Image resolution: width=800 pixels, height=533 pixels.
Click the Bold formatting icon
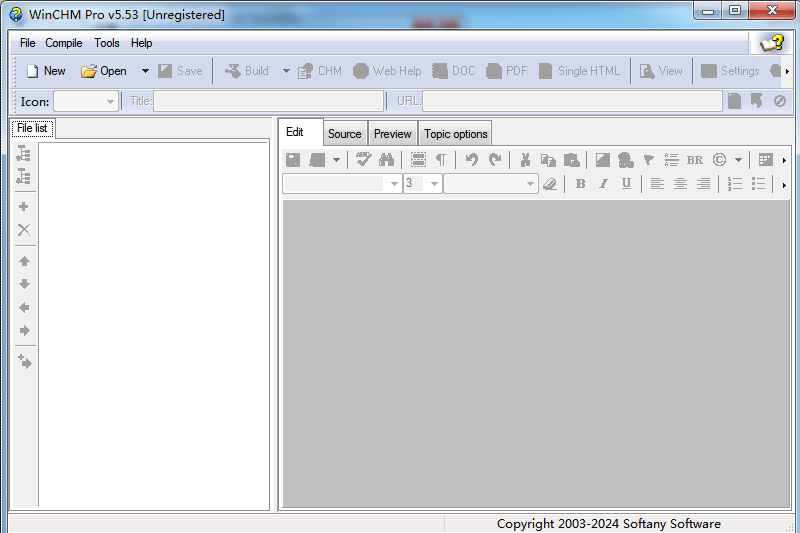(580, 184)
